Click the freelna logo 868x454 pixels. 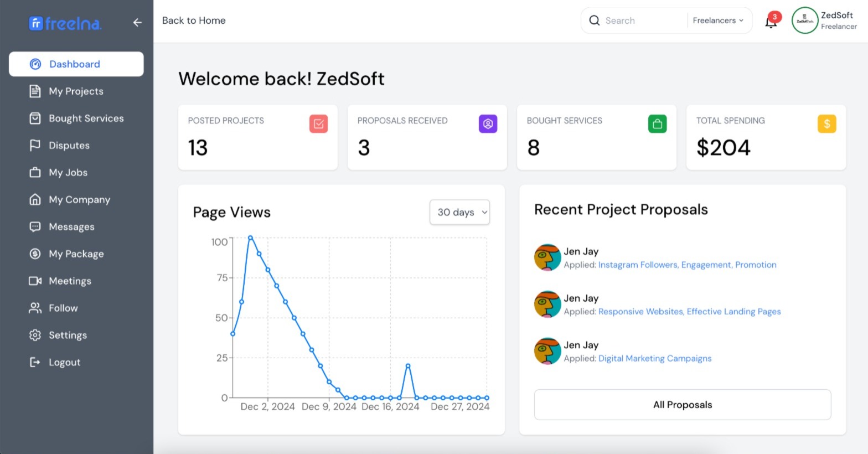click(65, 23)
